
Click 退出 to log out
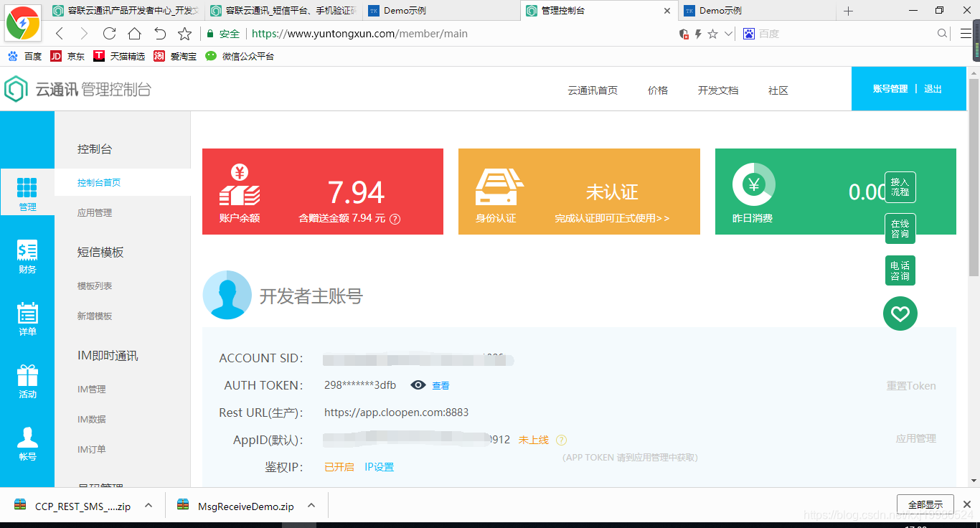pyautogui.click(x=933, y=89)
